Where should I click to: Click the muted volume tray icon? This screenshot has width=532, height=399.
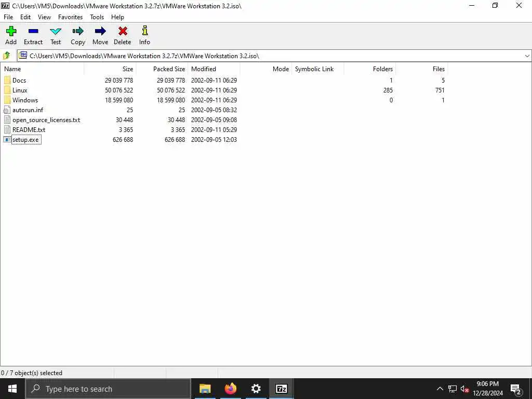click(x=464, y=389)
